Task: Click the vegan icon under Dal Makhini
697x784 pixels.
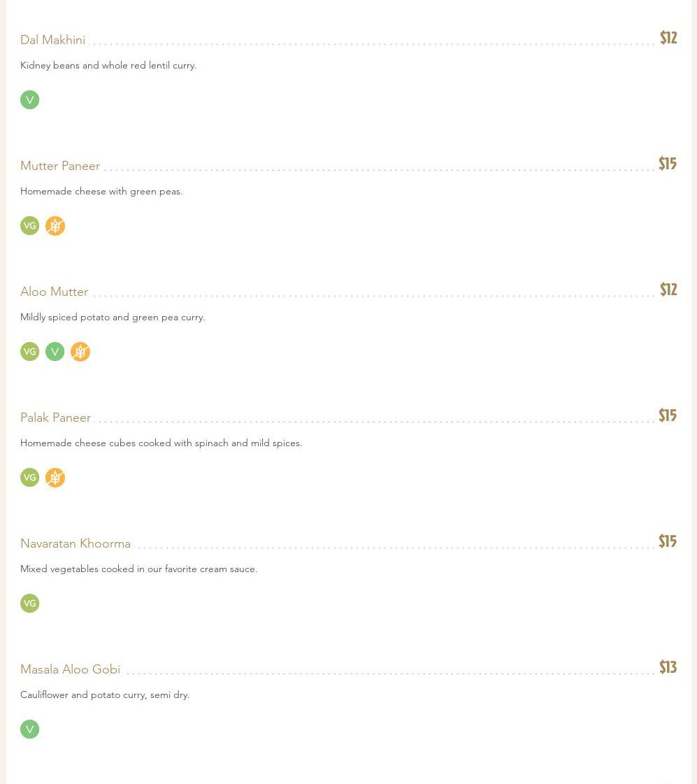Action: point(29,100)
